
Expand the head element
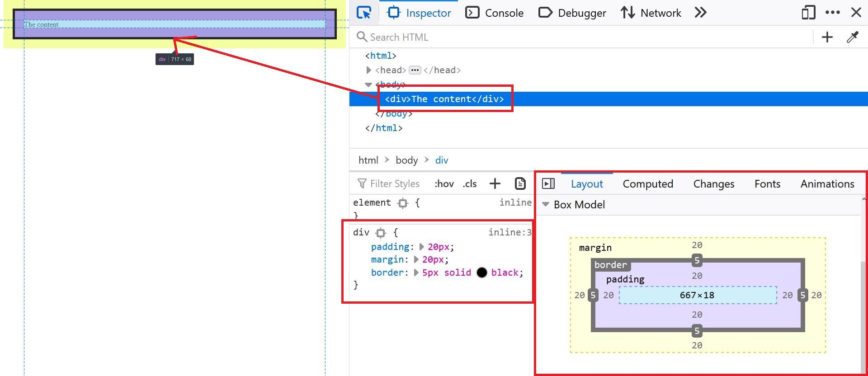(x=368, y=70)
